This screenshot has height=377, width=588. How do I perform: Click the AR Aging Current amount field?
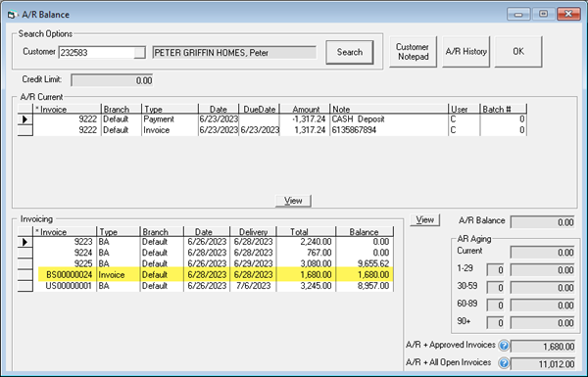542,253
